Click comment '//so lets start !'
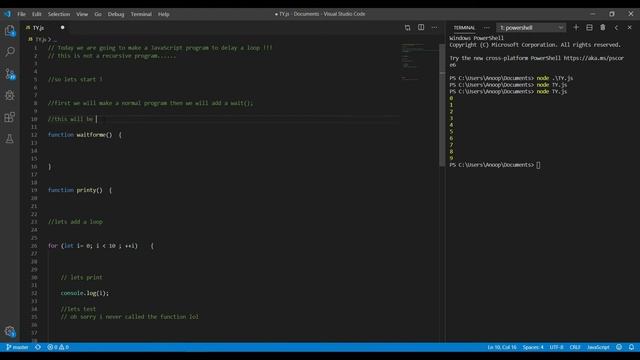Viewport: 640px width, 360px height. click(x=75, y=79)
